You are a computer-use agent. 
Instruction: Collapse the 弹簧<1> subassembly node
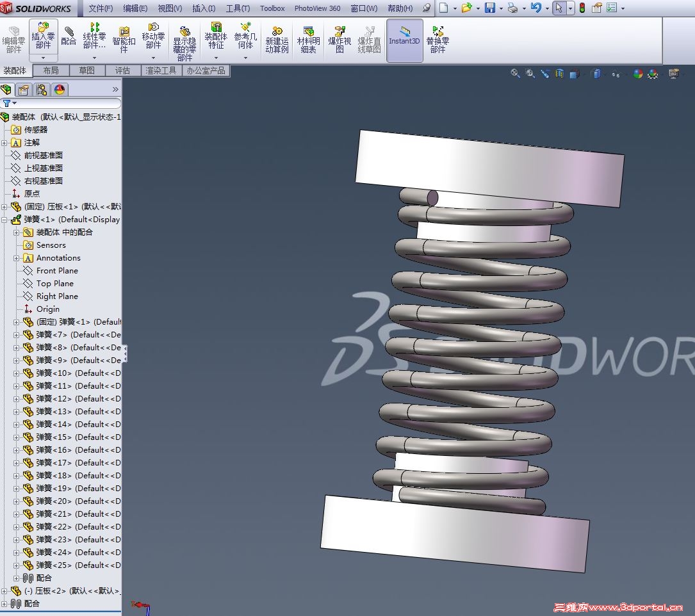click(4, 220)
